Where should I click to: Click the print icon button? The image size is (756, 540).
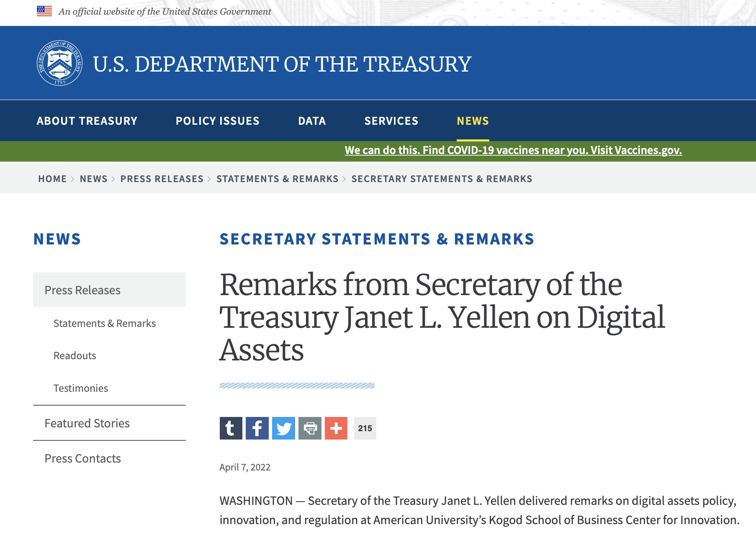(310, 428)
